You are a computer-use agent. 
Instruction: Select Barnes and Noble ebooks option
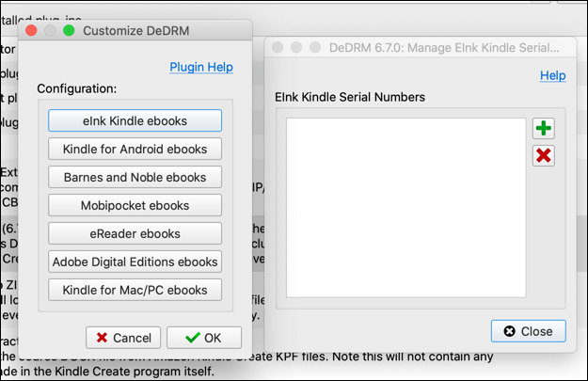[135, 177]
